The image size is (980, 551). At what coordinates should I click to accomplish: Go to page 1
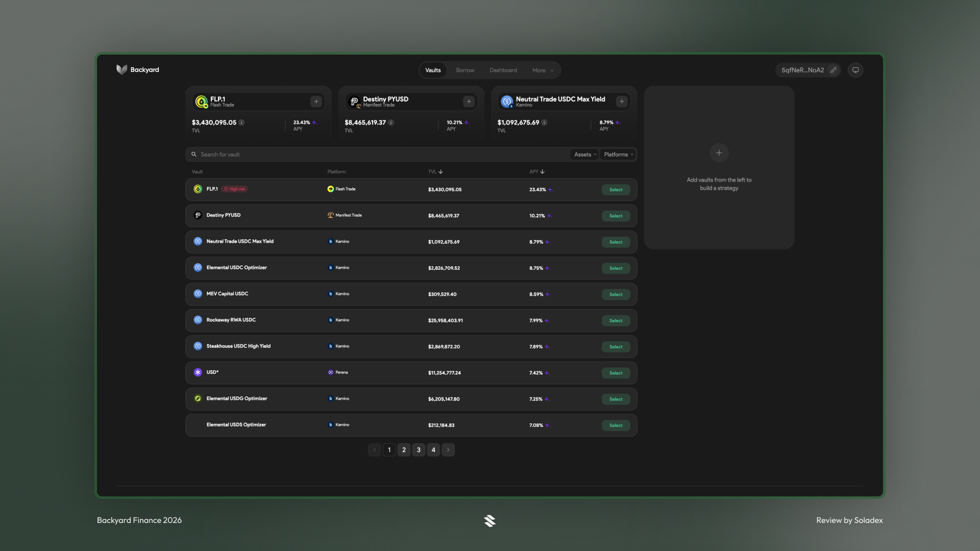389,450
